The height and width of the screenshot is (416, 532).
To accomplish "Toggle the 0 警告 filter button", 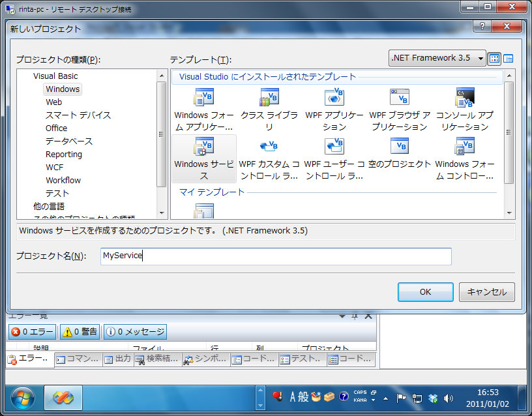I will pyautogui.click(x=80, y=332).
